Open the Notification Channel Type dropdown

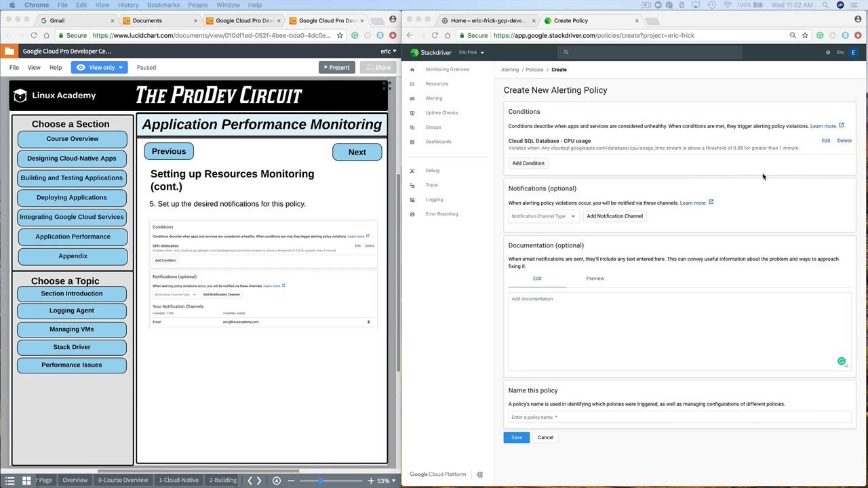(544, 216)
